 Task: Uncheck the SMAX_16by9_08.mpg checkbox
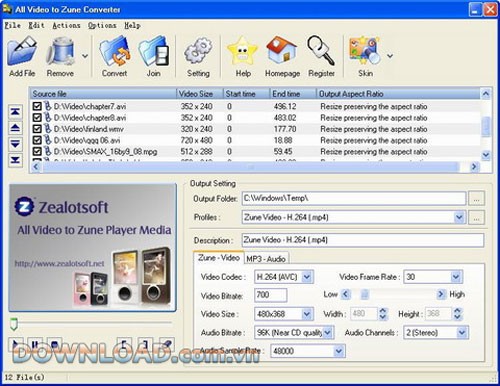37,151
